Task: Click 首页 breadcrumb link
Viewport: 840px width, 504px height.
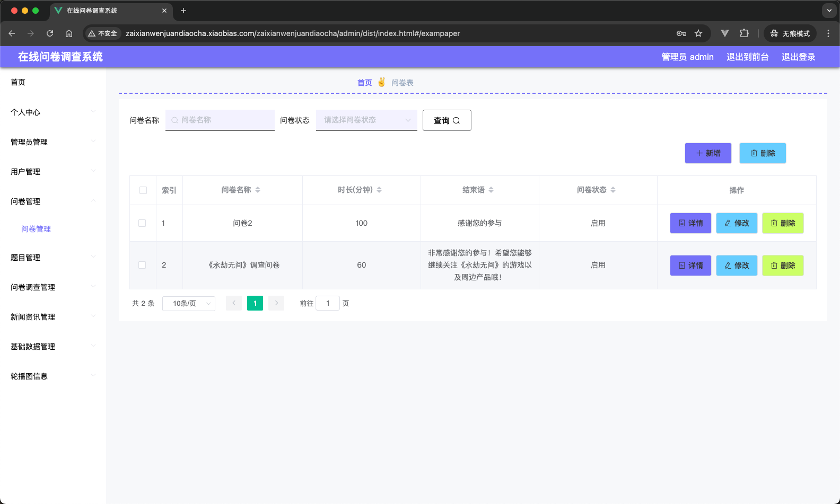Action: (x=365, y=83)
